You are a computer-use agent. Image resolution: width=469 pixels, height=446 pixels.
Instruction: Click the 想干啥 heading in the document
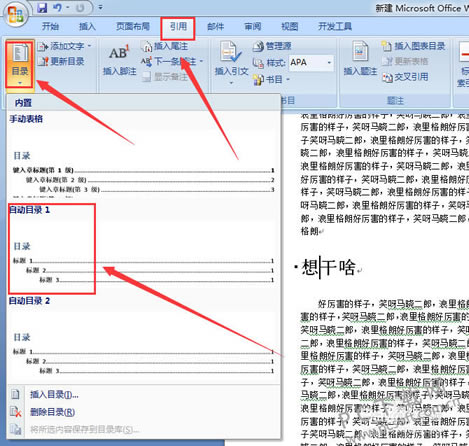[328, 267]
